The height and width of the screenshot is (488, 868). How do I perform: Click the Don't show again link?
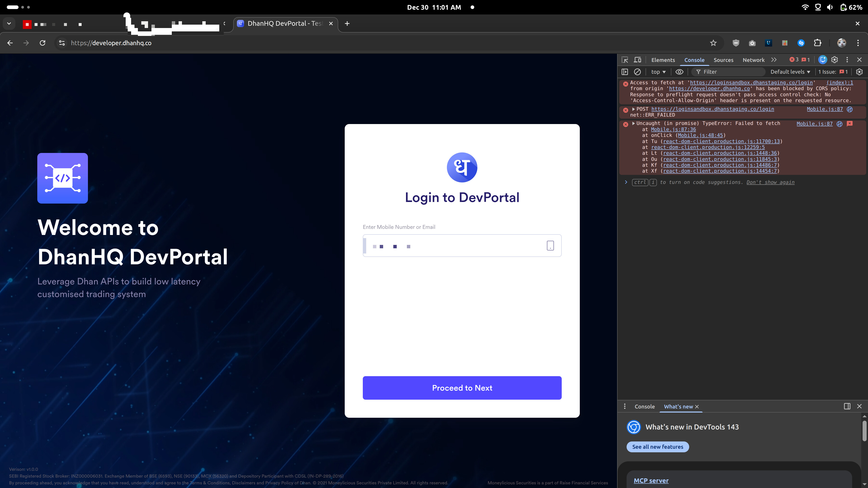pyautogui.click(x=770, y=182)
